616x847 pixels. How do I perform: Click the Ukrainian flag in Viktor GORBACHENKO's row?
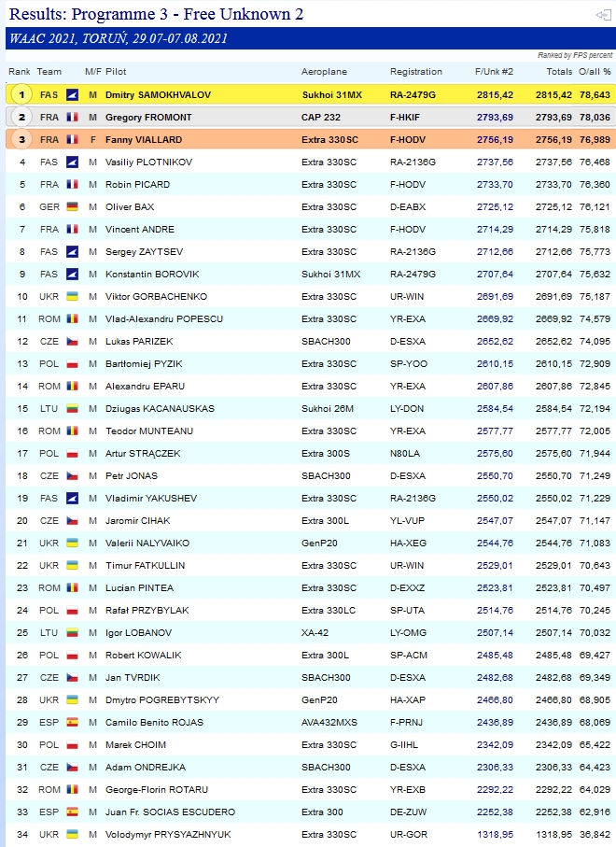73,296
